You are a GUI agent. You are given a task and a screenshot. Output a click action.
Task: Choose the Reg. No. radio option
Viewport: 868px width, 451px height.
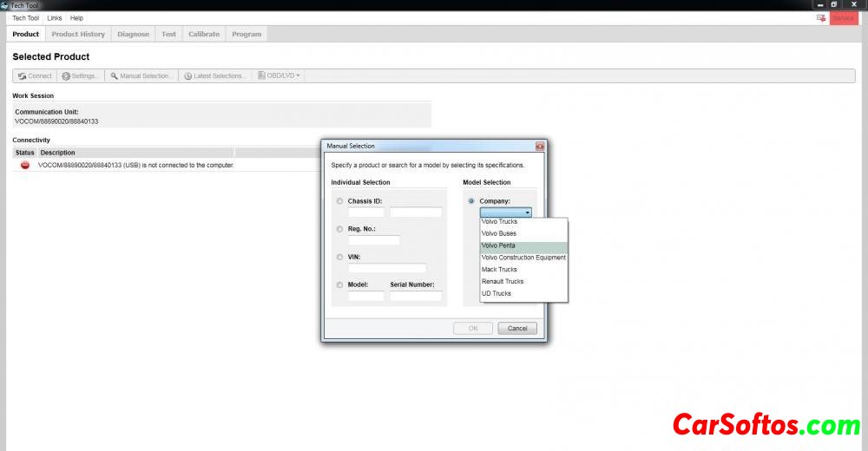click(x=339, y=229)
